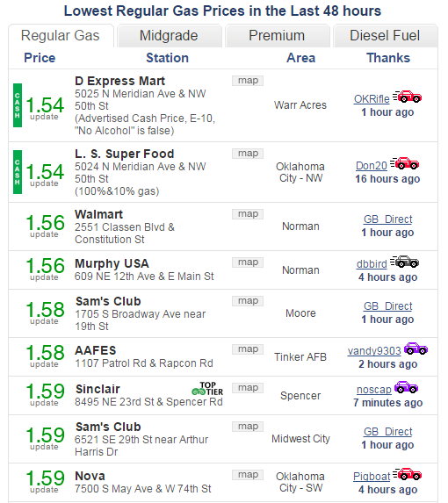
Task: Switch to the Midgrade tab
Action: click(x=170, y=36)
